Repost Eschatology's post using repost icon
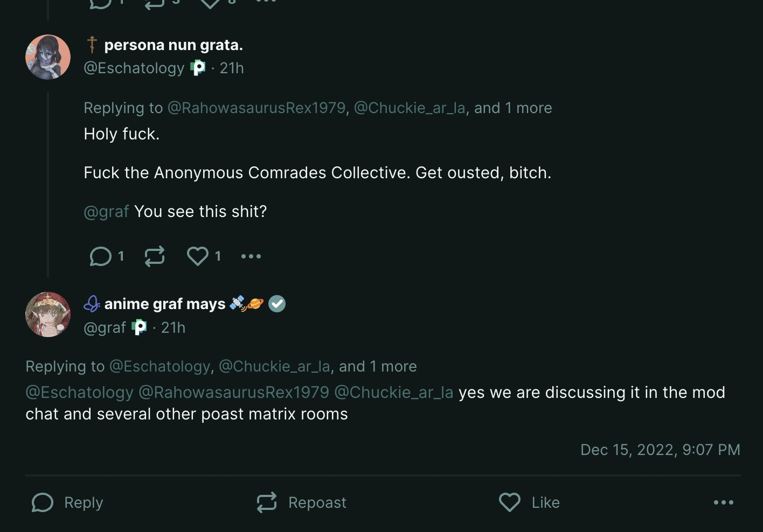 pos(155,256)
